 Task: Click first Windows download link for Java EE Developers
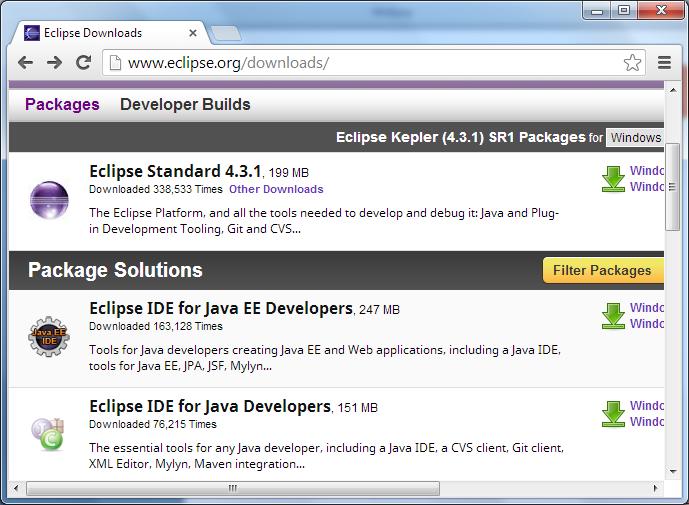[x=646, y=308]
